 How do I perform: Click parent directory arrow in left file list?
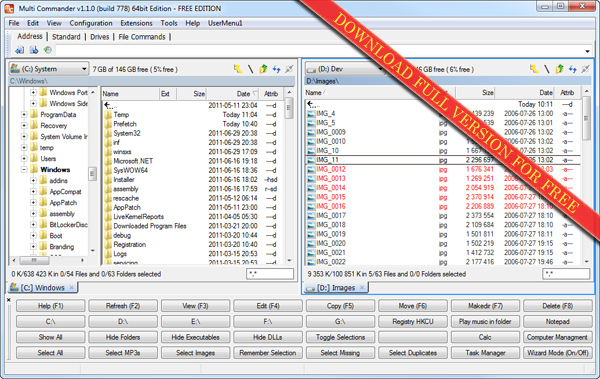pos(110,105)
